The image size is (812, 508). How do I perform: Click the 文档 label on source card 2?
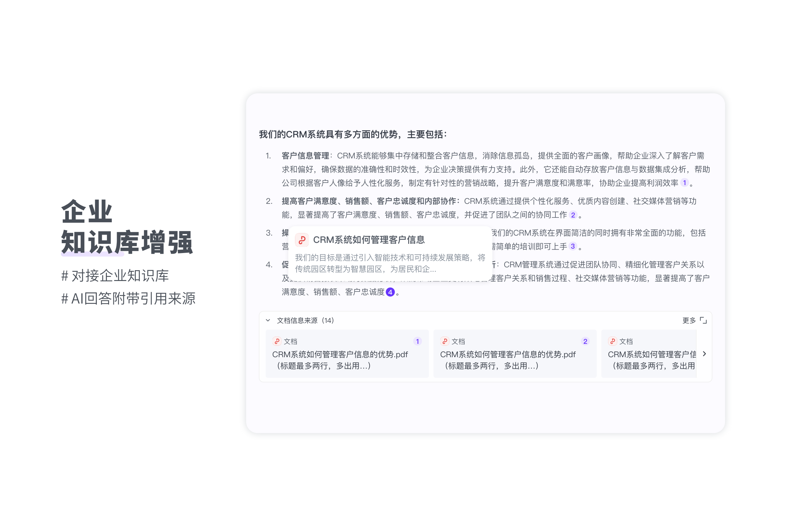(458, 341)
